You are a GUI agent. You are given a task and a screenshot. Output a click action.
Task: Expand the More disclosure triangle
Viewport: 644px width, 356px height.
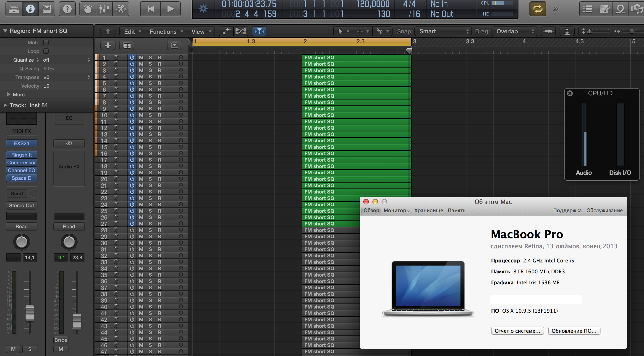point(8,94)
